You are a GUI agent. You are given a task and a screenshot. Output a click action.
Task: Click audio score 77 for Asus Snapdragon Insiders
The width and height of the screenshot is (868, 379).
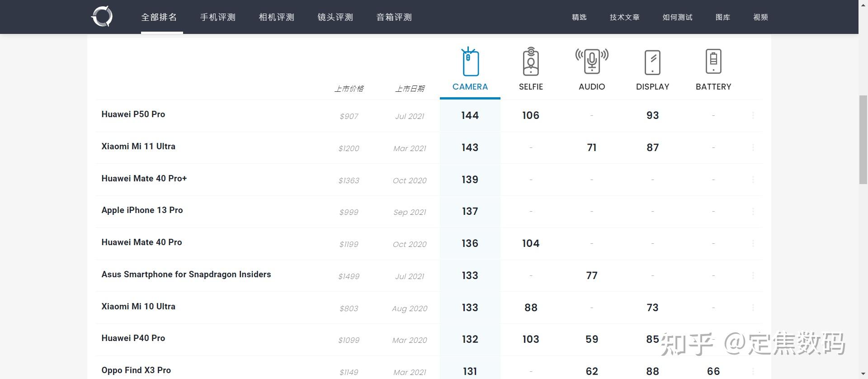[x=592, y=276]
